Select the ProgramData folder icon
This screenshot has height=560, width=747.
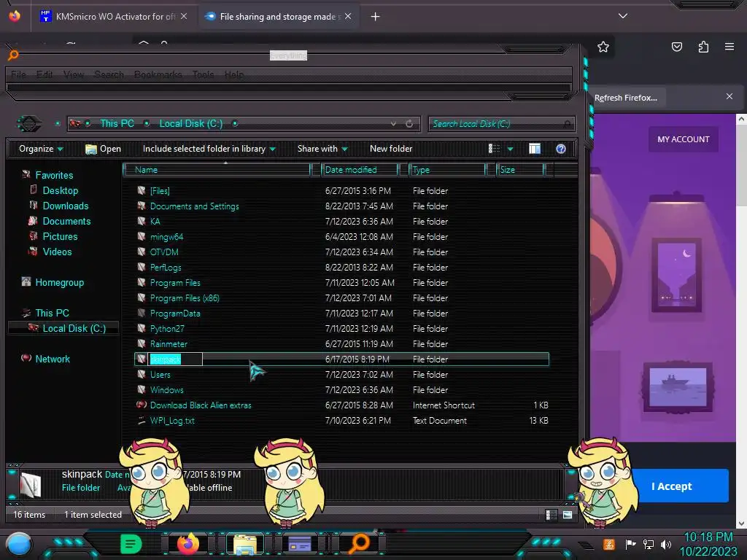coord(142,313)
